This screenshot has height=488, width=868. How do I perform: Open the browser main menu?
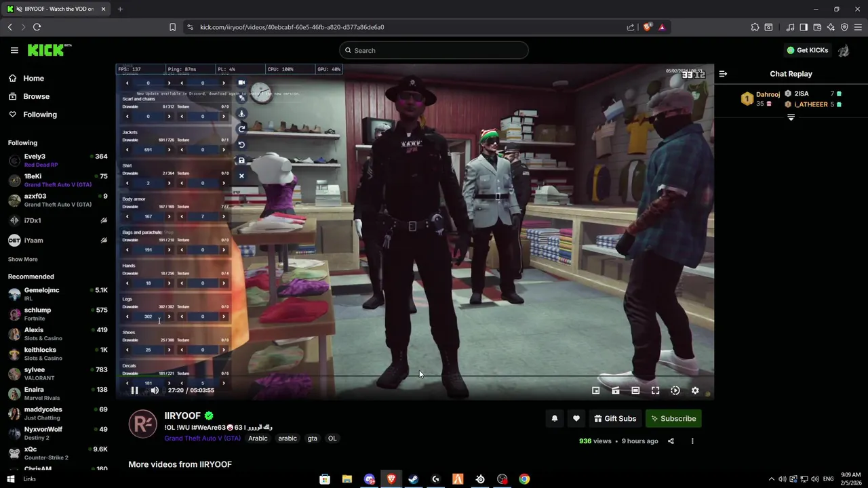(858, 27)
